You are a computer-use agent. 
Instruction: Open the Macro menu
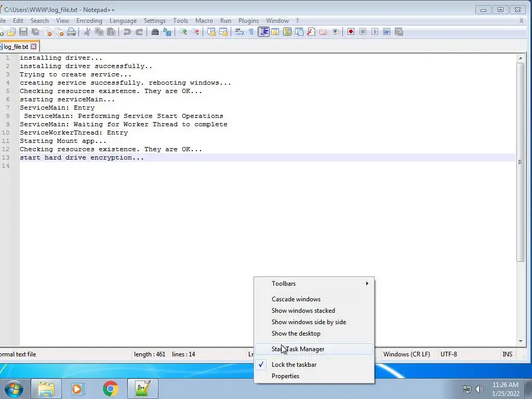tap(204, 21)
